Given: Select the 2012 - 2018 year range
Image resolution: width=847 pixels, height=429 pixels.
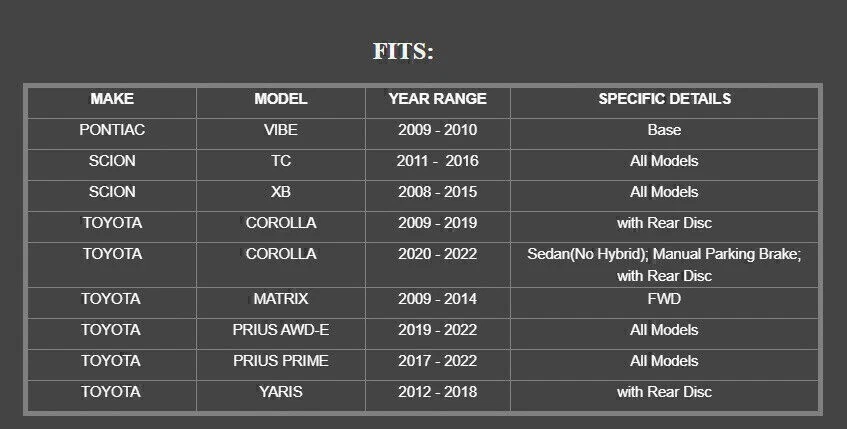Looking at the screenshot, I should coord(438,392).
